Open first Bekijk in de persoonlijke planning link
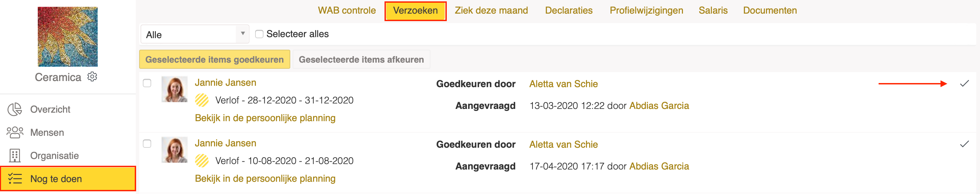980x194 pixels. [x=265, y=118]
